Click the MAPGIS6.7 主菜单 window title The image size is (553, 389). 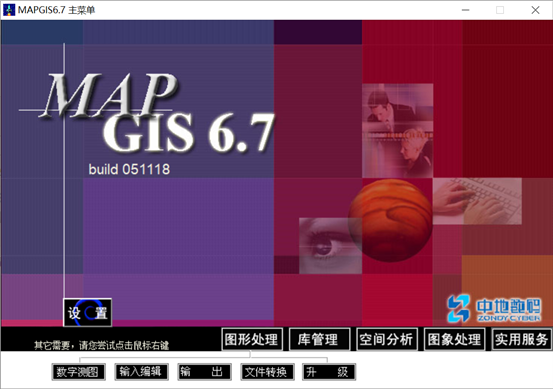click(x=56, y=10)
